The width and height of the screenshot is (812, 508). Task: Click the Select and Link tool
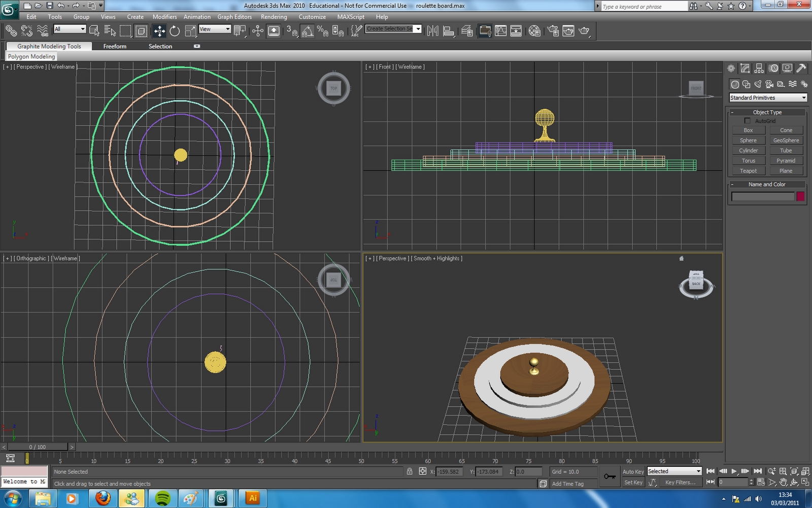[x=11, y=31]
